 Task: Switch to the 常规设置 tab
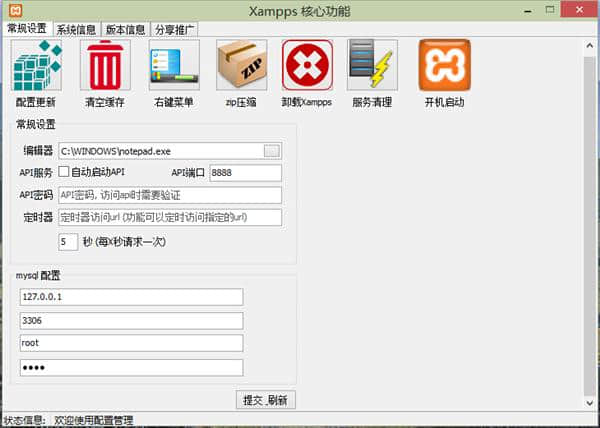tap(27, 28)
